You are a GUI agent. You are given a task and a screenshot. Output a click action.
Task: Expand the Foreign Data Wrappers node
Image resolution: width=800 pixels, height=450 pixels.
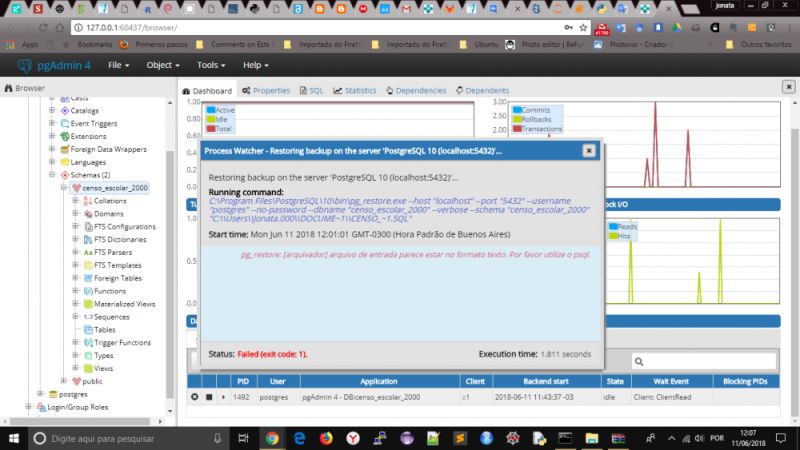click(52, 149)
